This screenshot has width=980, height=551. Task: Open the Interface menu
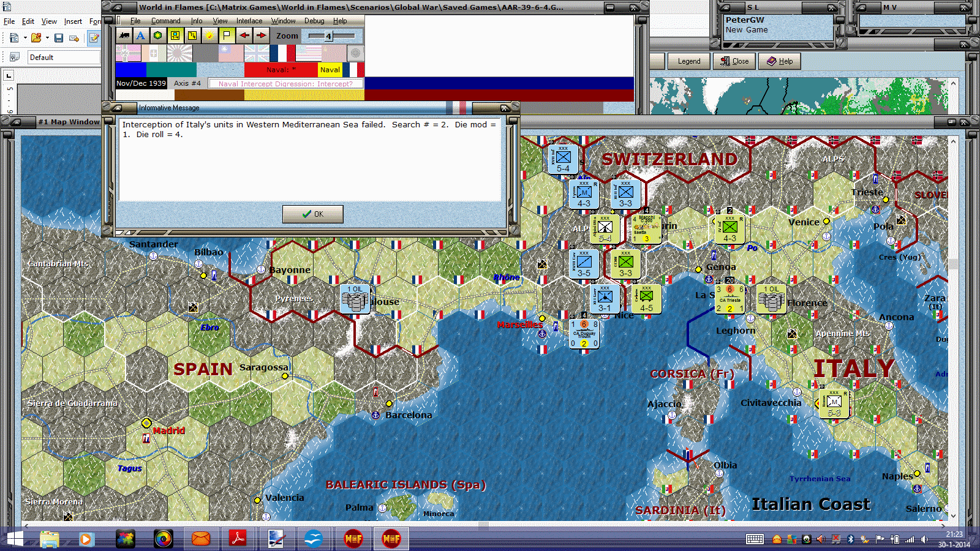249,21
